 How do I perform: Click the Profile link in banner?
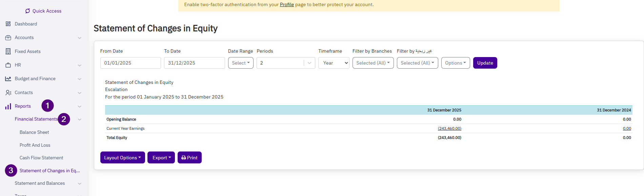287,4
